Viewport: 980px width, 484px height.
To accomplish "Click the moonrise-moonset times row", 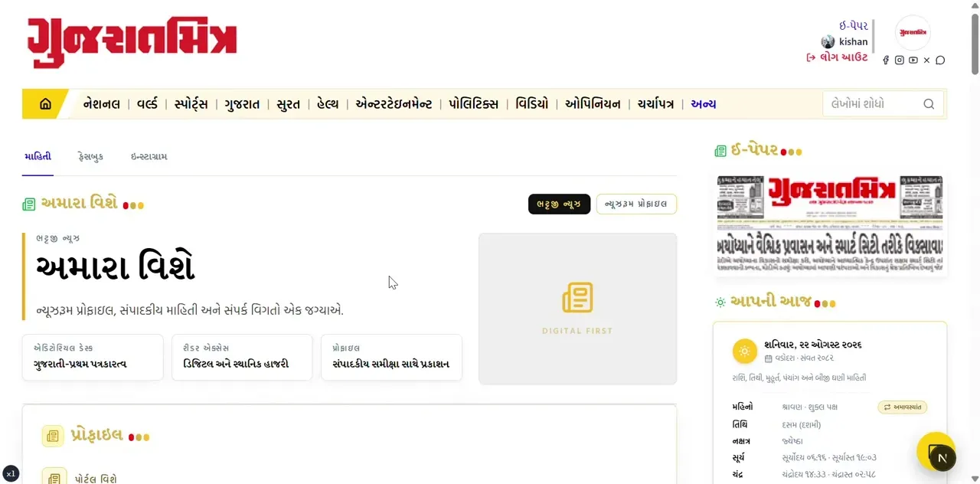I will click(830, 475).
